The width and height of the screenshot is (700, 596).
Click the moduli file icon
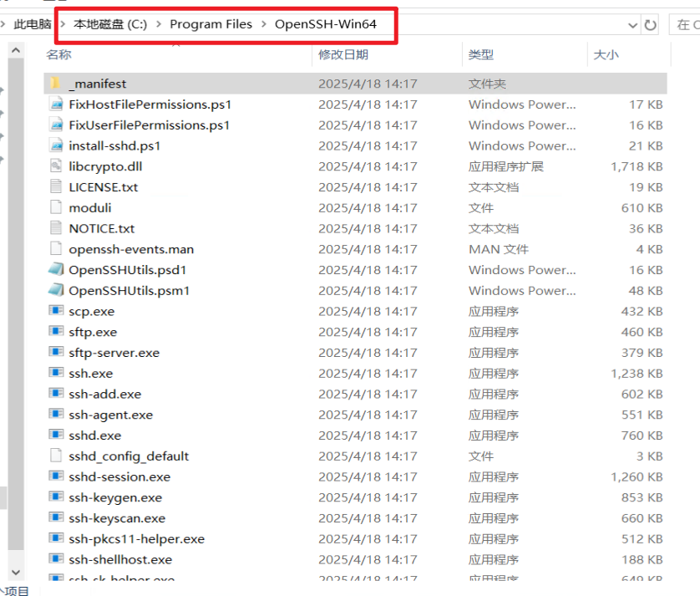[56, 207]
